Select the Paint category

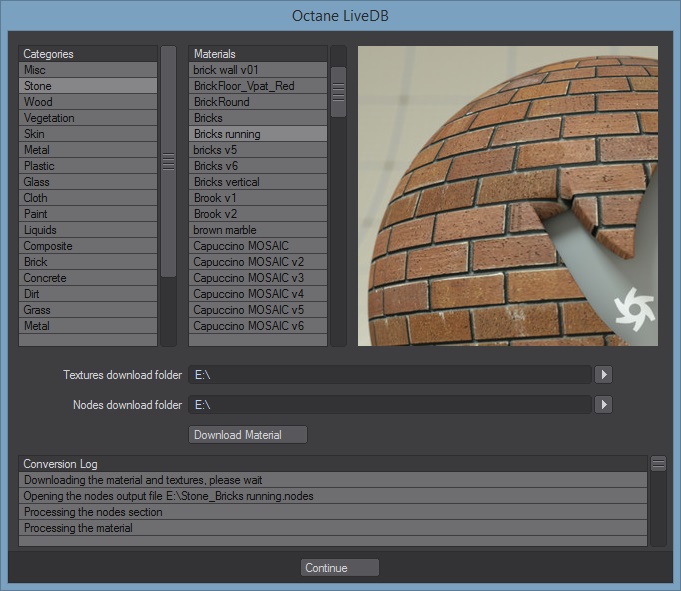88,214
